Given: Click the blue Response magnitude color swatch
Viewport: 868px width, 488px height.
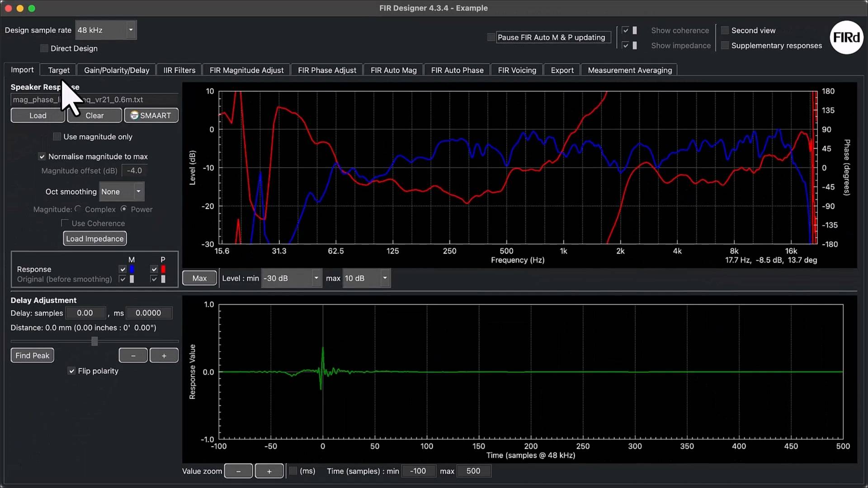Looking at the screenshot, I should click(x=132, y=269).
